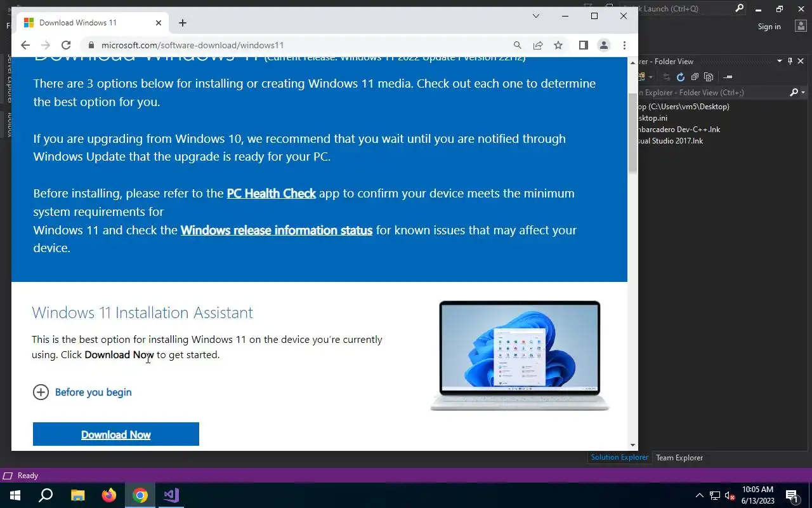Click the Windows 11 Installation Assistant heading
The image size is (812, 508).
pyautogui.click(x=143, y=312)
